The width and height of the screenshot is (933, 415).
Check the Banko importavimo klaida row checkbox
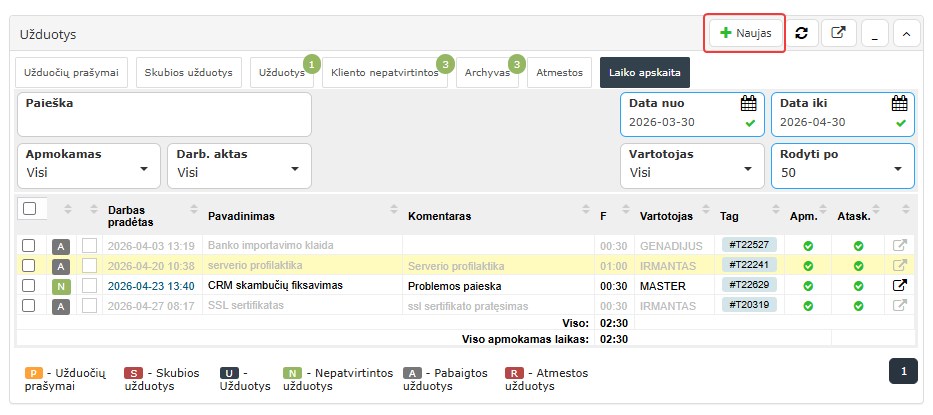pos(29,245)
